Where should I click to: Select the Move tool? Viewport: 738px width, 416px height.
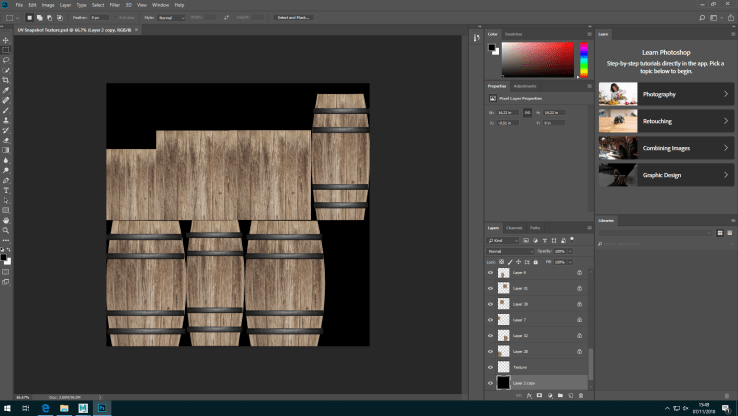point(6,40)
